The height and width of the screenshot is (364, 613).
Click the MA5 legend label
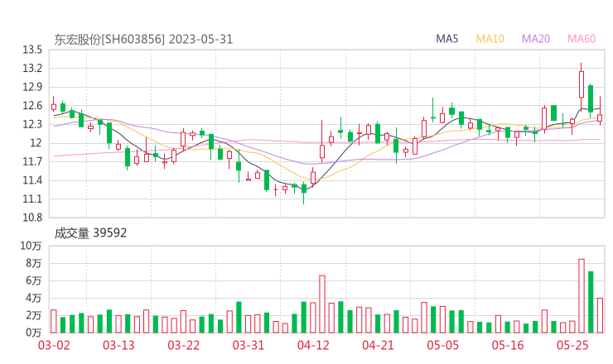(x=446, y=39)
